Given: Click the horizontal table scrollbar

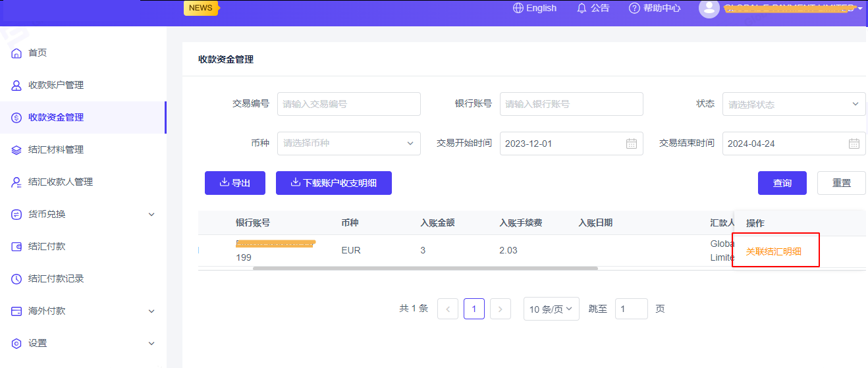Looking at the screenshot, I should 425,269.
